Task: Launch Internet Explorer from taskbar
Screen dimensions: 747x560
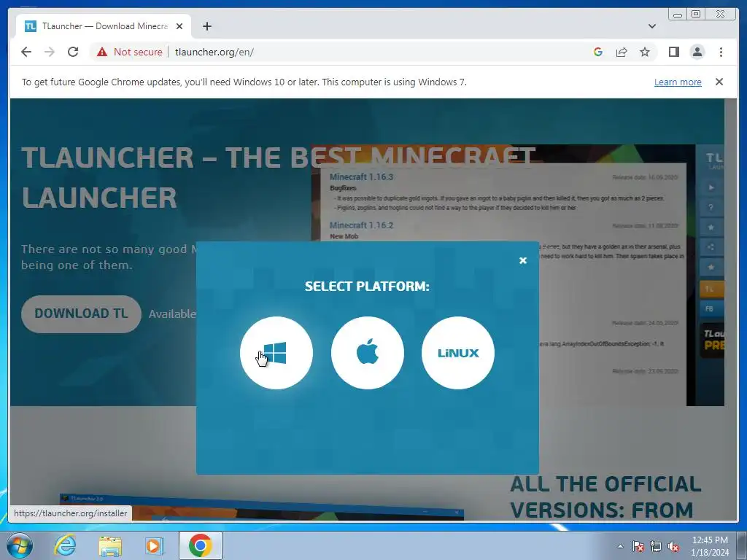Action: tap(65, 545)
